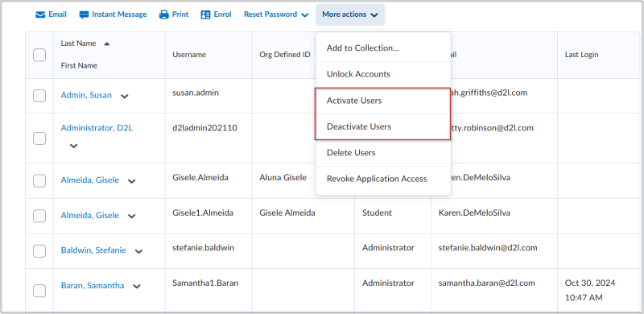The width and height of the screenshot is (644, 314).
Task: Expand the chevron next to Admin, Susan
Action: click(125, 96)
